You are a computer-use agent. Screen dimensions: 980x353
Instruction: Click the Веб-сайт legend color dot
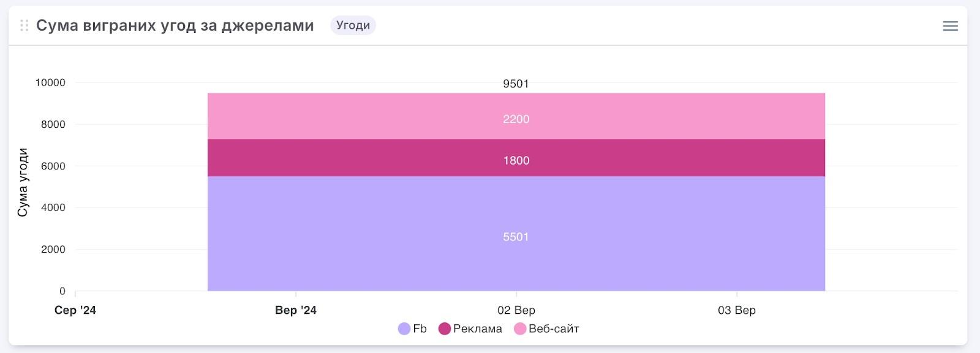click(x=520, y=329)
